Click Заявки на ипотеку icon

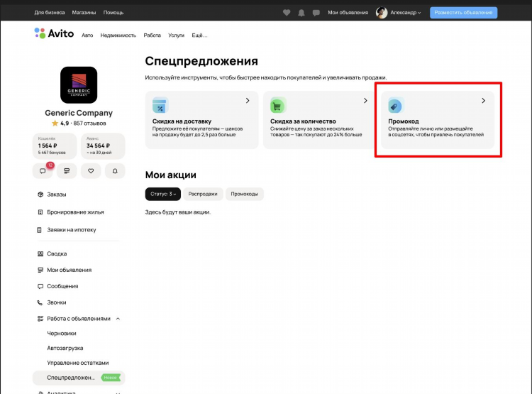(x=39, y=230)
